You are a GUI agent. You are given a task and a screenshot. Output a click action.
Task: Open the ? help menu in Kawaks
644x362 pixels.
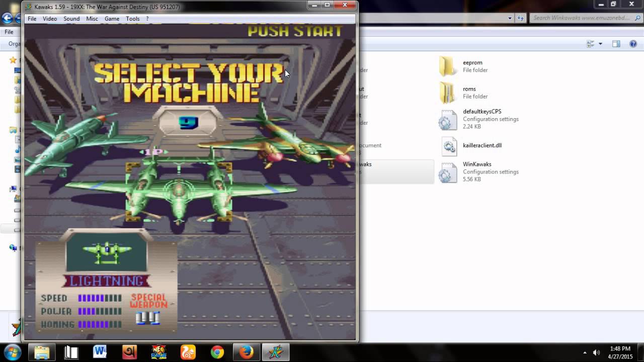tap(147, 19)
